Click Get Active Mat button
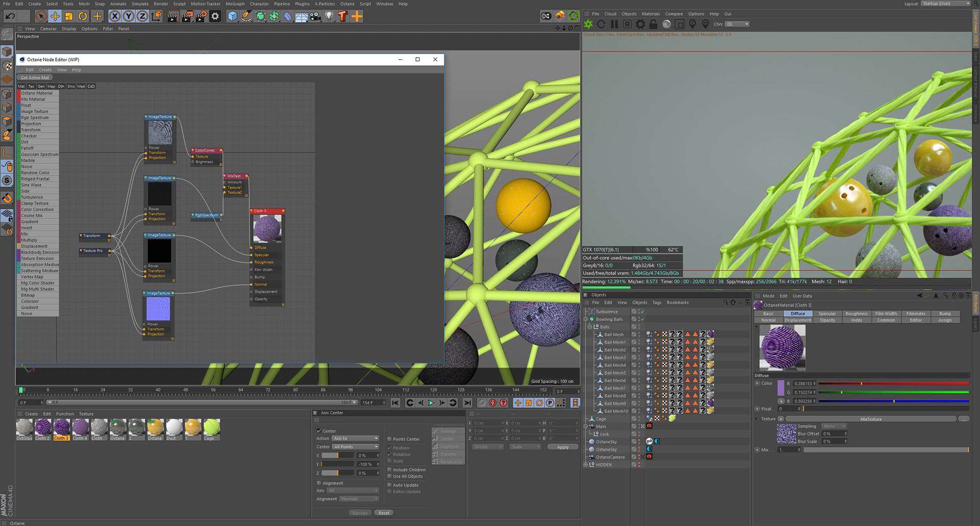 35,78
